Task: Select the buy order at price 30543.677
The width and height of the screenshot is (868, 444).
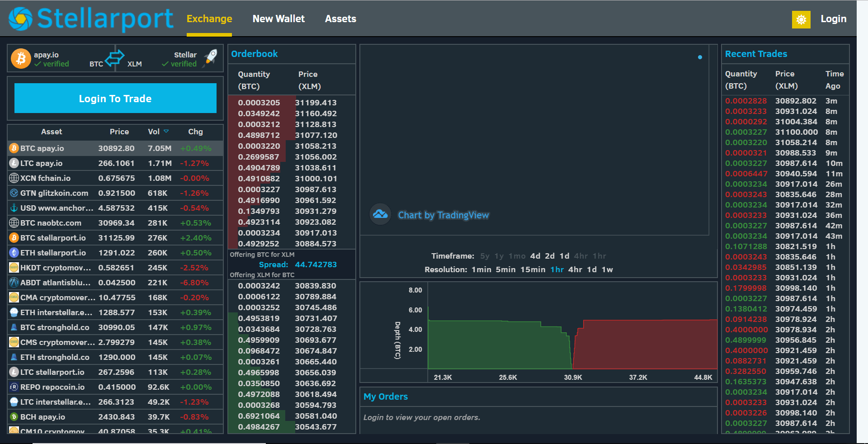Action: [292, 427]
